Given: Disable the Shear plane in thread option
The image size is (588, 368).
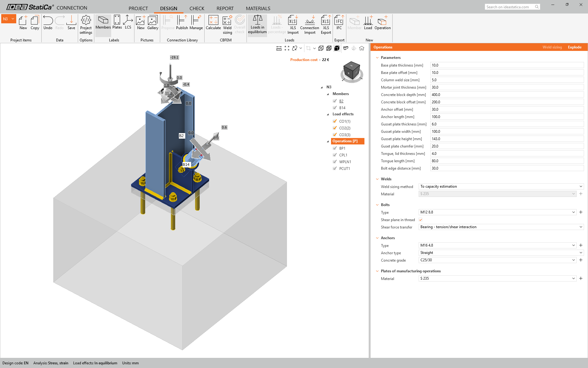Looking at the screenshot, I should point(420,220).
